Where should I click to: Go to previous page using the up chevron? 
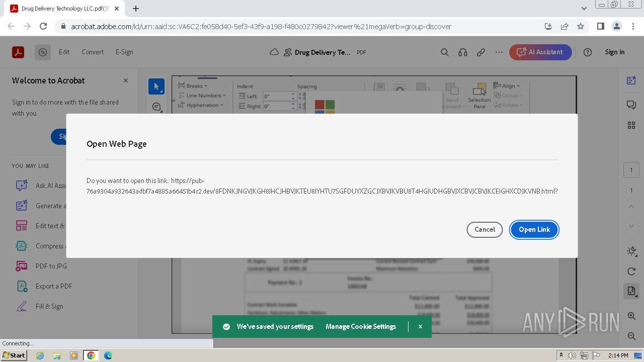click(x=631, y=207)
